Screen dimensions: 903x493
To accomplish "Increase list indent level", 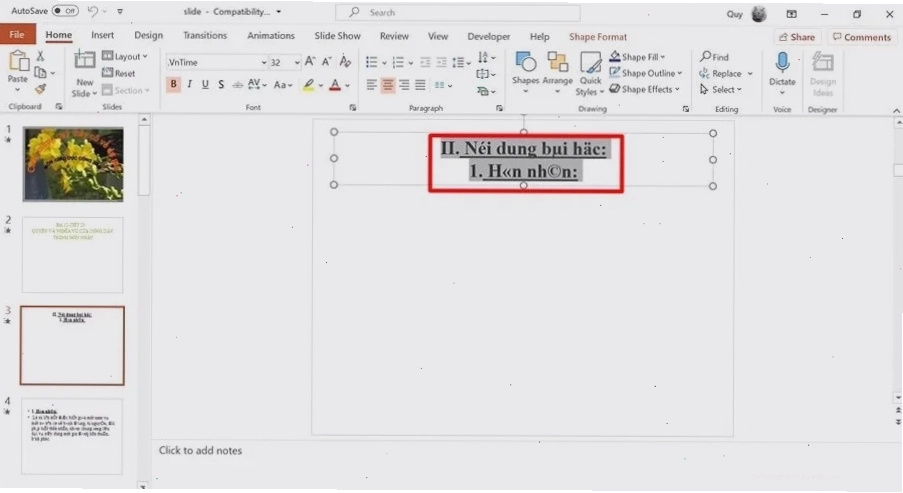I will tap(441, 62).
